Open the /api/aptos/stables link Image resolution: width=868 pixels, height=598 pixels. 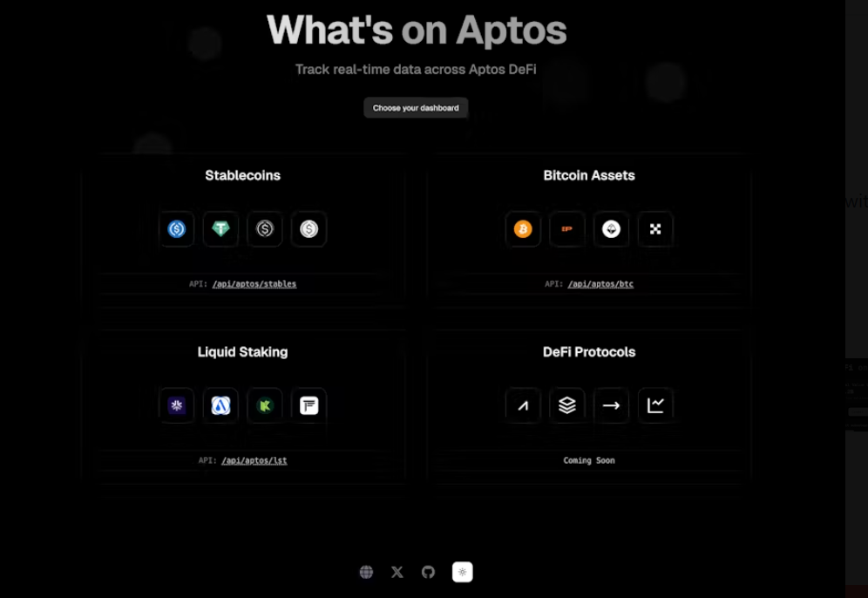[x=254, y=284]
